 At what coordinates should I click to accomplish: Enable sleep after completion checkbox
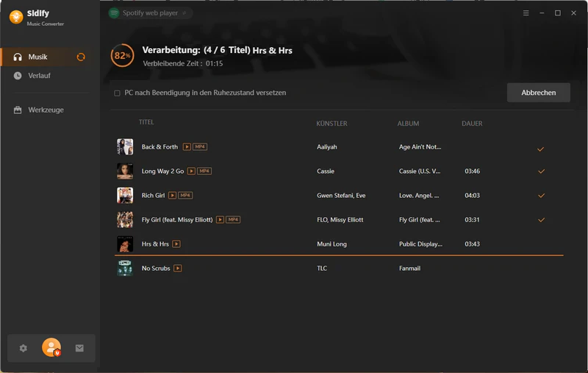pyautogui.click(x=117, y=93)
